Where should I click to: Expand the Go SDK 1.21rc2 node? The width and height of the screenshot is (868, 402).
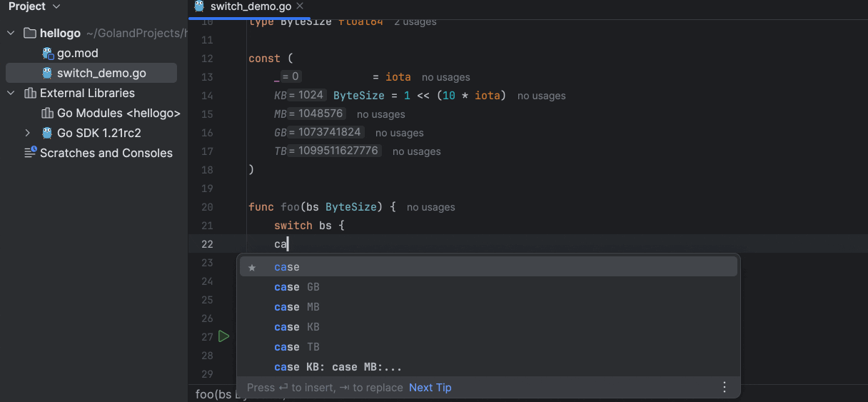coord(28,133)
